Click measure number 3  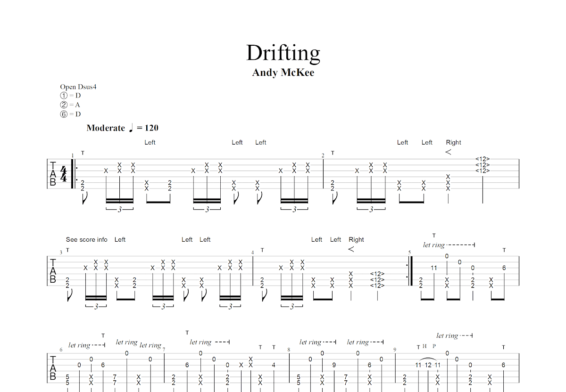coord(61,253)
